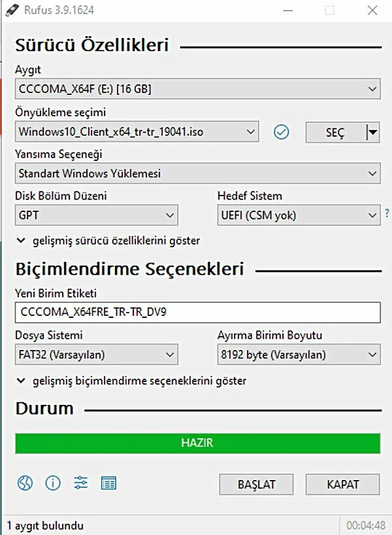Close the Rufus window
The height and width of the screenshot is (535, 392).
point(372,10)
